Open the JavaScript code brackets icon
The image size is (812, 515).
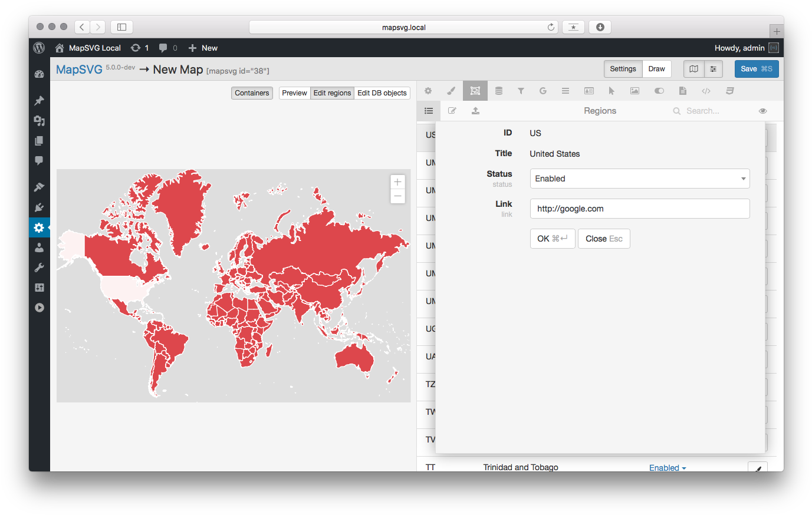[x=706, y=91]
